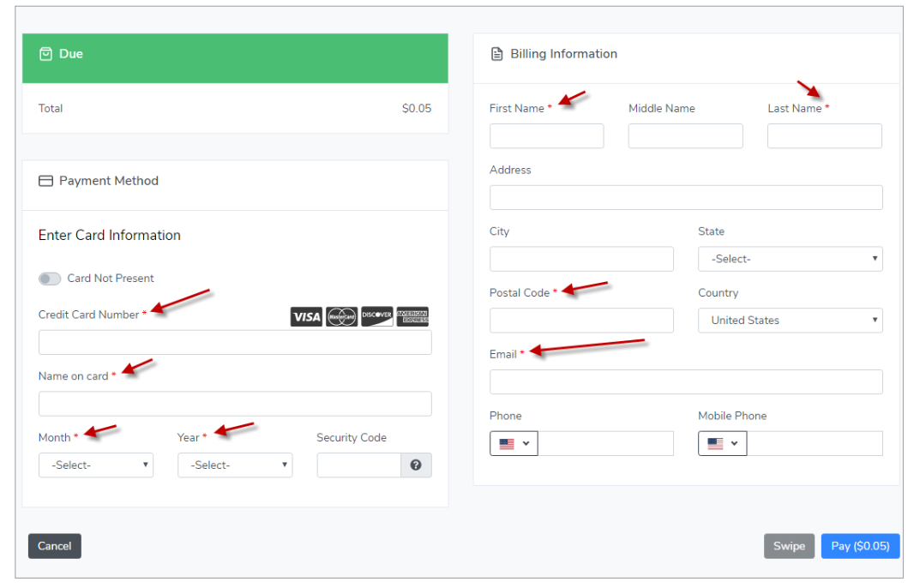Click the MasterCard logo
Viewport: 914px width, 588px height.
point(342,317)
